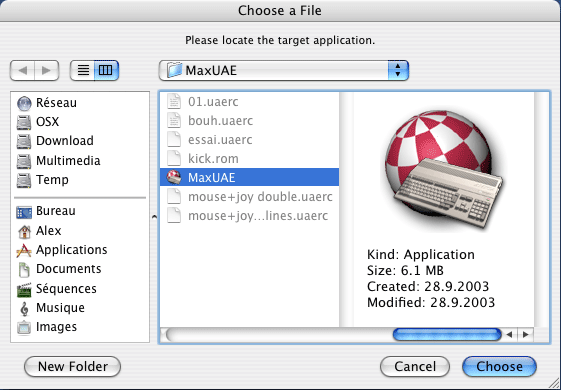Select OSX volume label

point(47,122)
